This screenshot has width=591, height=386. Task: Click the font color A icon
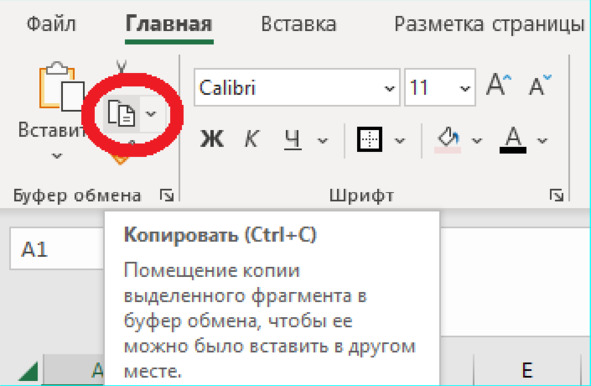point(513,139)
